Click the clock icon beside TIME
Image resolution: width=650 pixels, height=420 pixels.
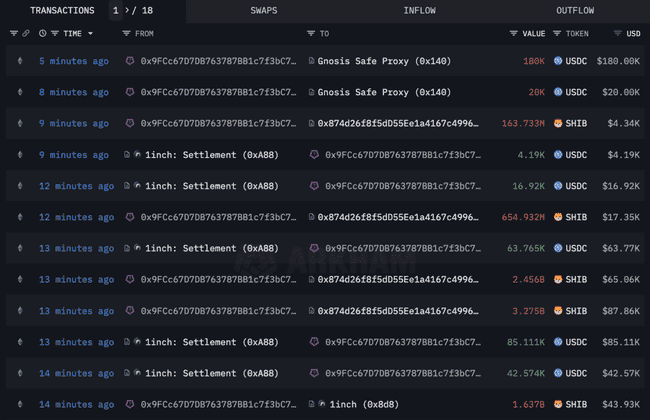click(x=43, y=33)
